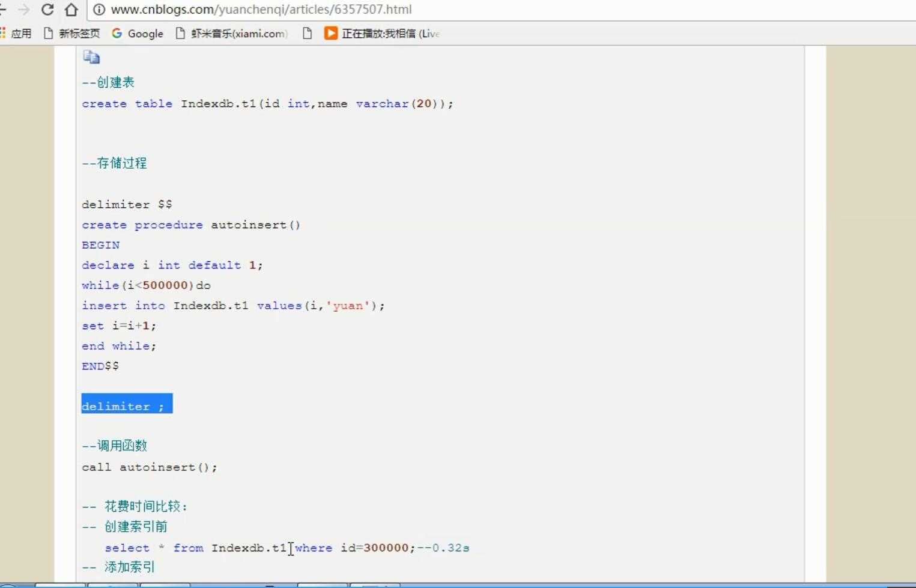The image size is (916, 588).
Task: Click the set i=i+1 line
Action: 119,326
